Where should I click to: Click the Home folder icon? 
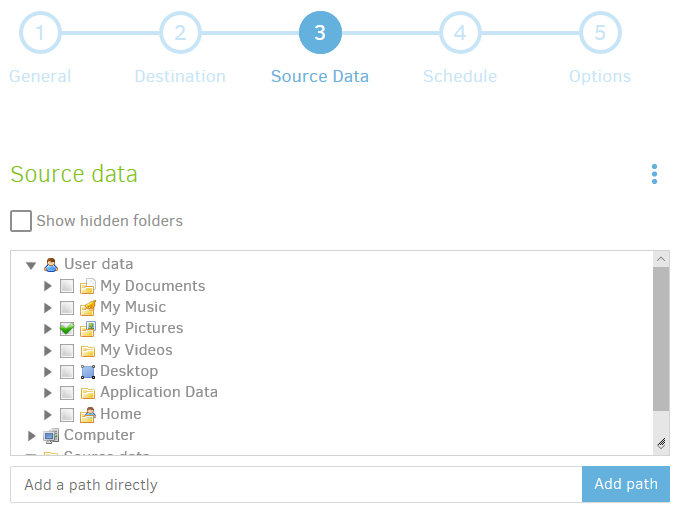(88, 414)
